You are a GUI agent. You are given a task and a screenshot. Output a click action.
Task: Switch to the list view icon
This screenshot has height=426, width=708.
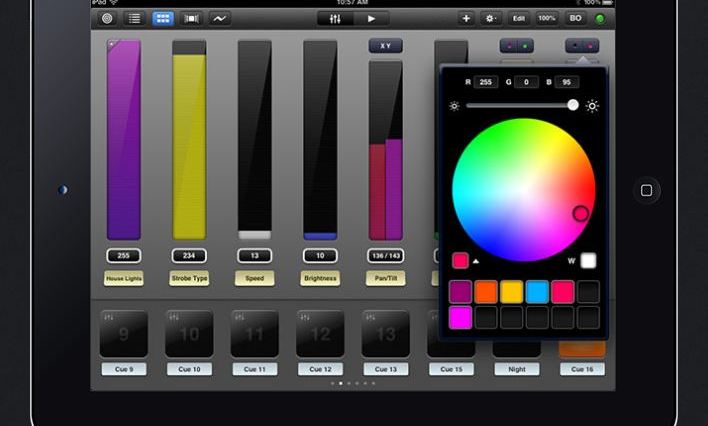pyautogui.click(x=134, y=18)
